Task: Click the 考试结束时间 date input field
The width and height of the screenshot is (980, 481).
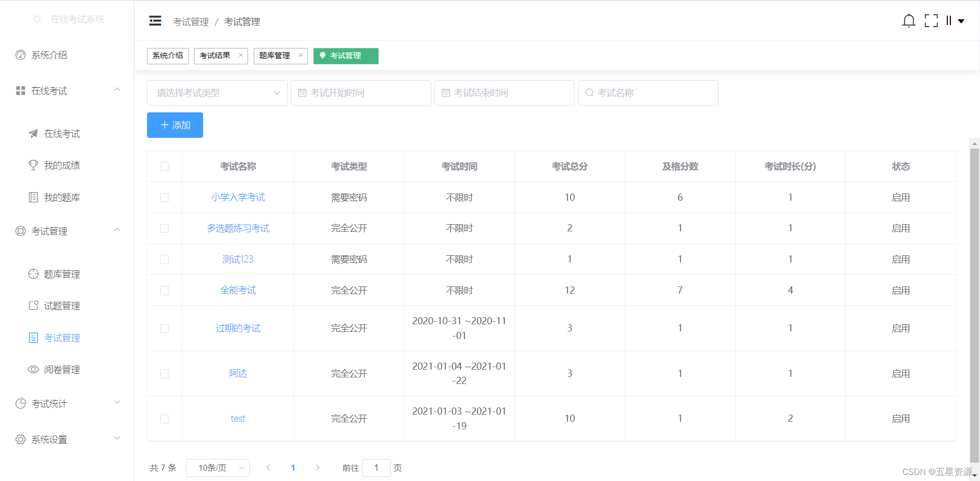Action: coord(504,93)
